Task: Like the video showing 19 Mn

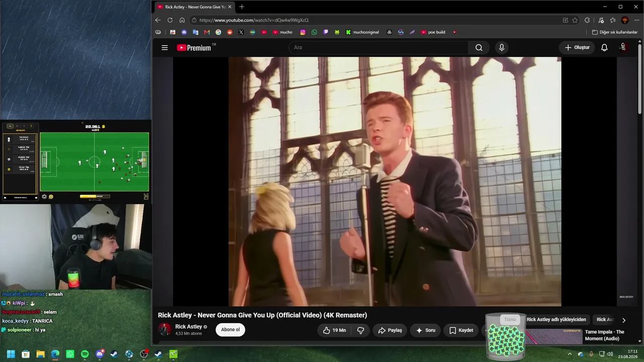Action: pos(335,330)
